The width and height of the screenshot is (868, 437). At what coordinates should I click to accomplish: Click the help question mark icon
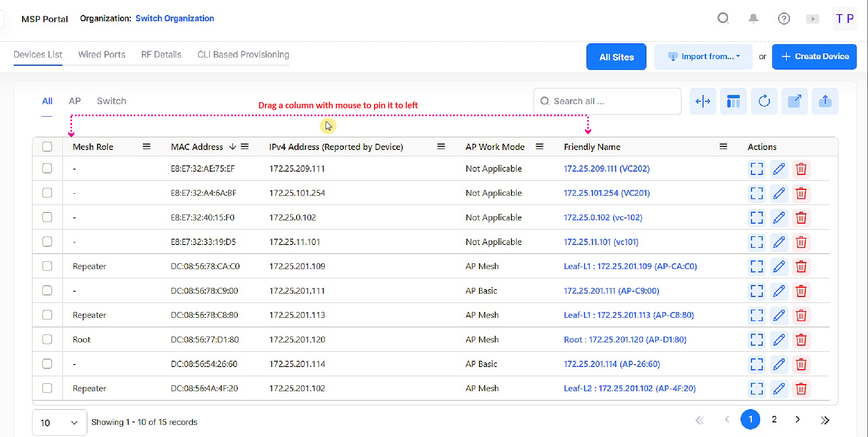783,19
